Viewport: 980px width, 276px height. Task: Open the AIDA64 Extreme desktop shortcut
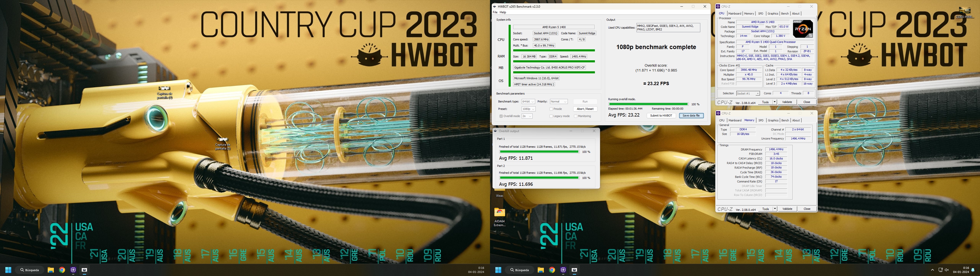tap(499, 217)
